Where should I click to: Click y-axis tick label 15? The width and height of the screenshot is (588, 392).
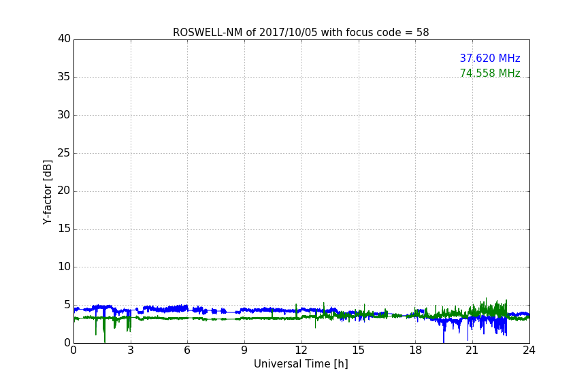tap(64, 229)
